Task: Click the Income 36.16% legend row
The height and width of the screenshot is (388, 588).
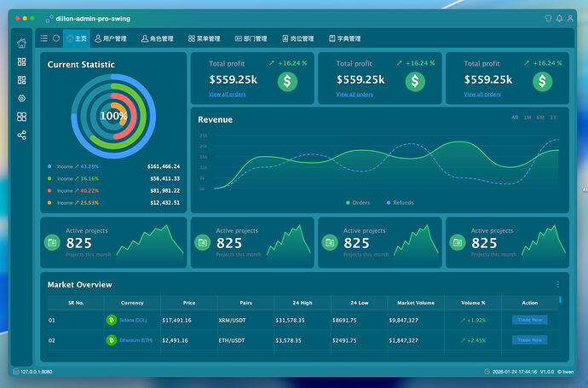Action: click(x=113, y=178)
